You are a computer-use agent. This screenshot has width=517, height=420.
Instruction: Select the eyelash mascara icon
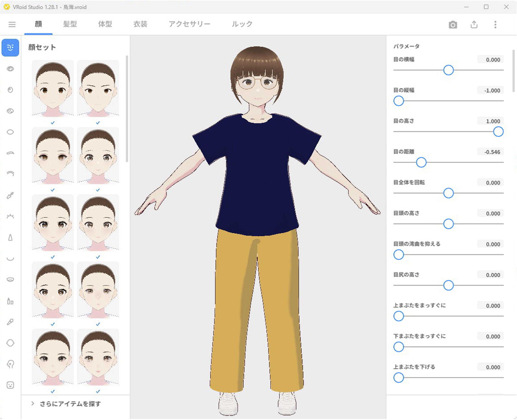10,195
